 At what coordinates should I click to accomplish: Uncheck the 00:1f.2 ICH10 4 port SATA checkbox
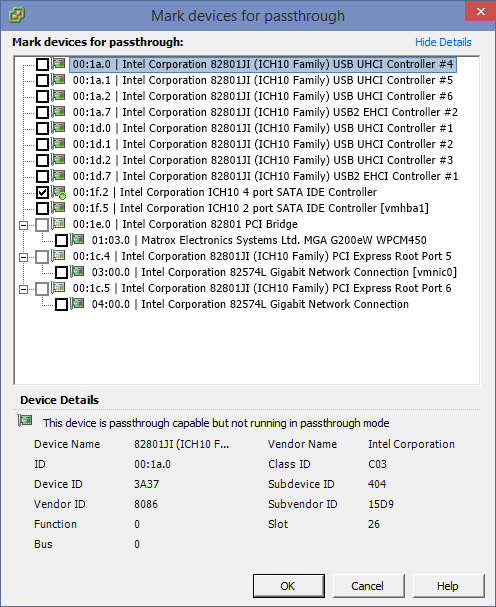click(x=42, y=192)
